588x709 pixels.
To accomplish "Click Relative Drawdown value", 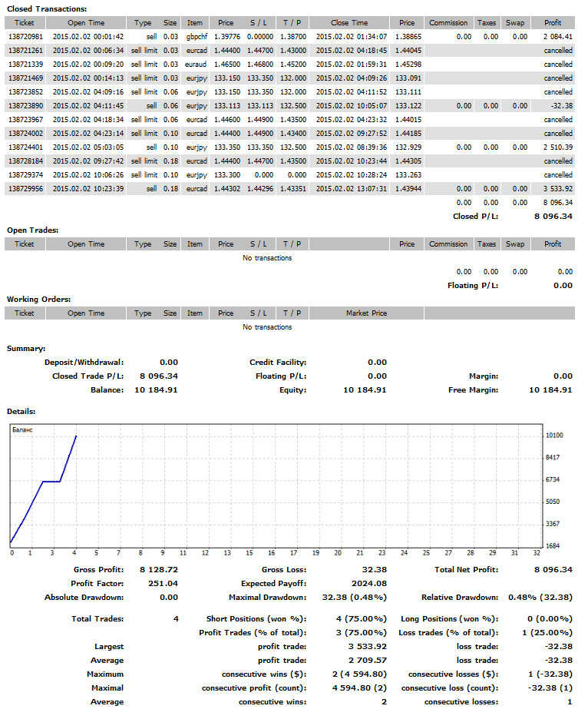I will (x=540, y=598).
